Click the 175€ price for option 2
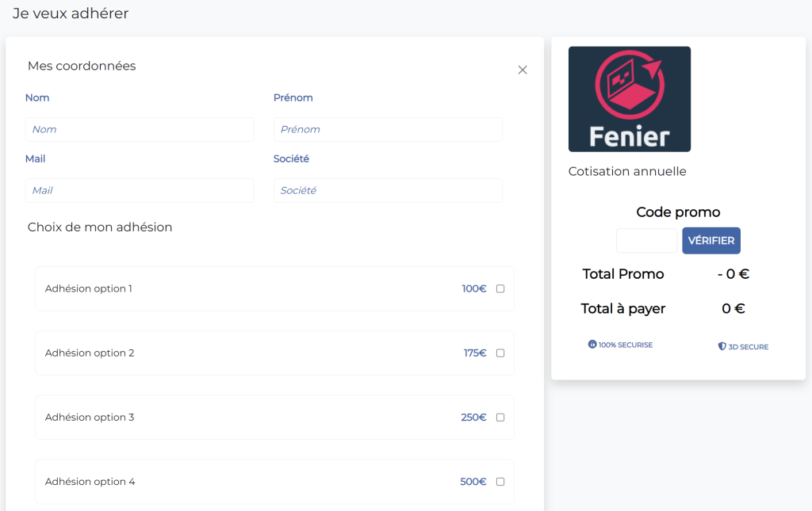 pyautogui.click(x=475, y=353)
